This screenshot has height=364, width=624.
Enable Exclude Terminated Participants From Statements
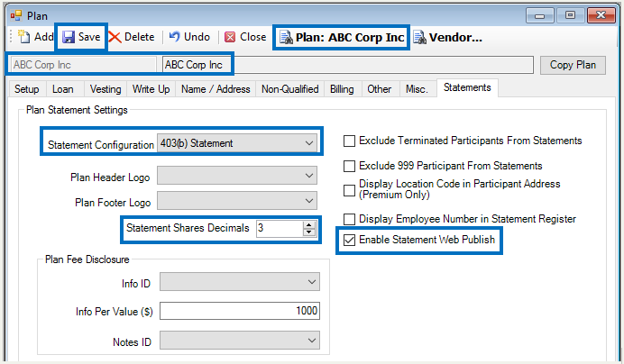[x=349, y=141]
